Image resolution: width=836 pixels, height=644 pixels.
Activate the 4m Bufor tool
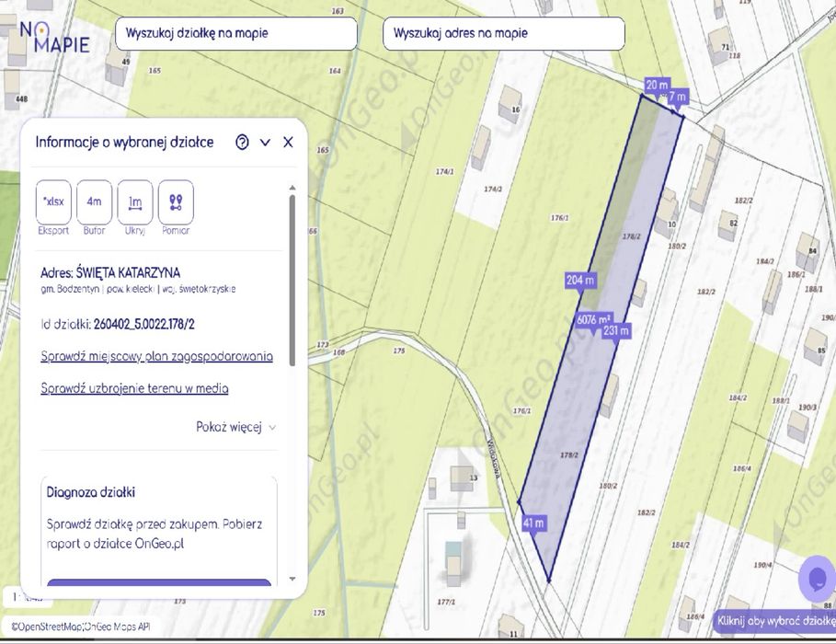[95, 202]
